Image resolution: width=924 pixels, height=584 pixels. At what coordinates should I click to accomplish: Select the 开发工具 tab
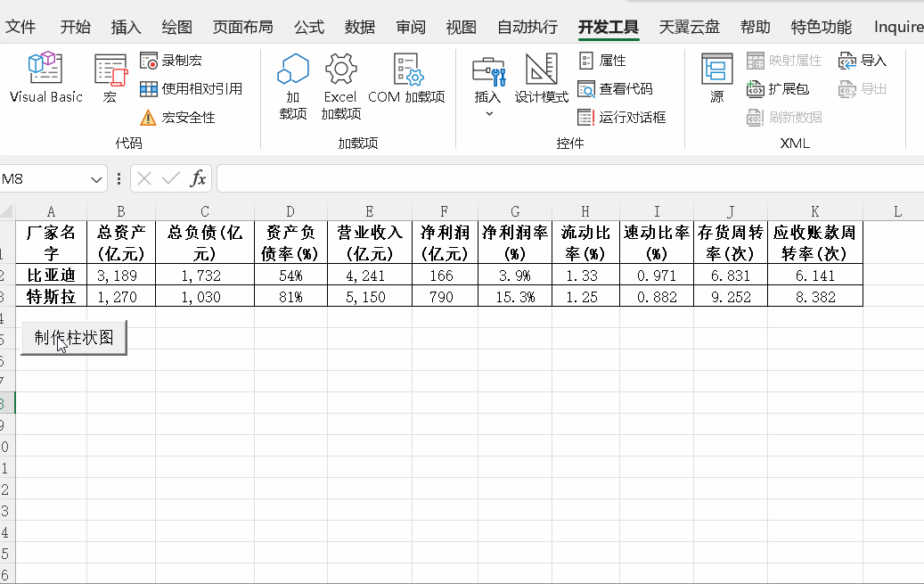coord(609,27)
